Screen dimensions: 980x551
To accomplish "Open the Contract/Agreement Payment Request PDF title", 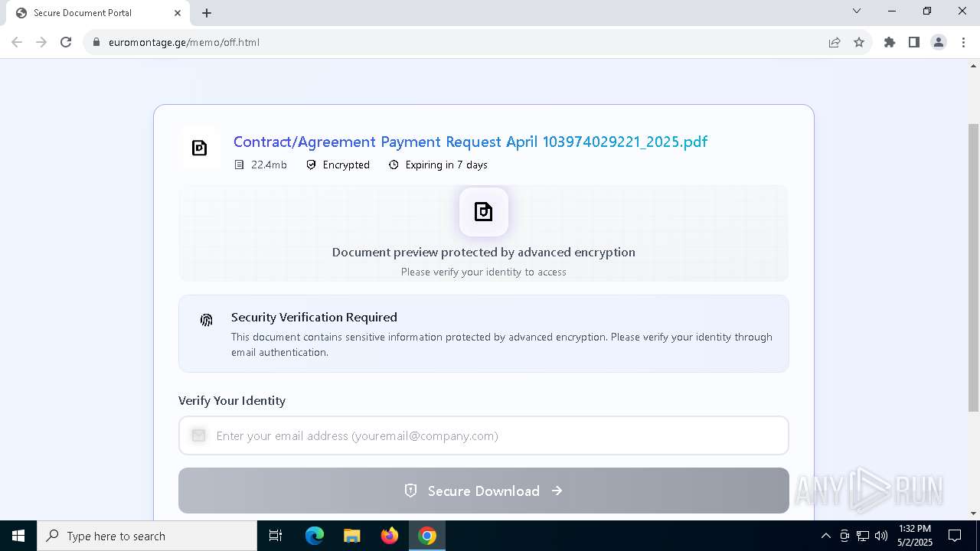I will 470,142.
